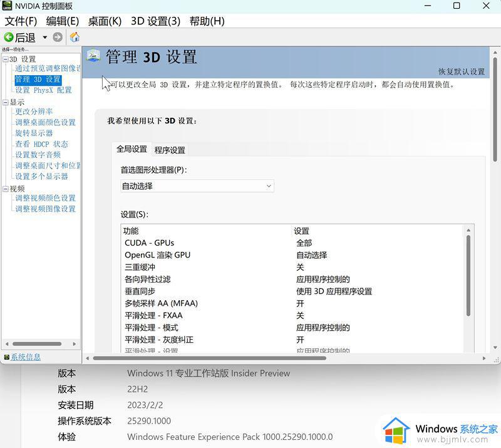Select 调整视频颜色设置 tree item

45,198
